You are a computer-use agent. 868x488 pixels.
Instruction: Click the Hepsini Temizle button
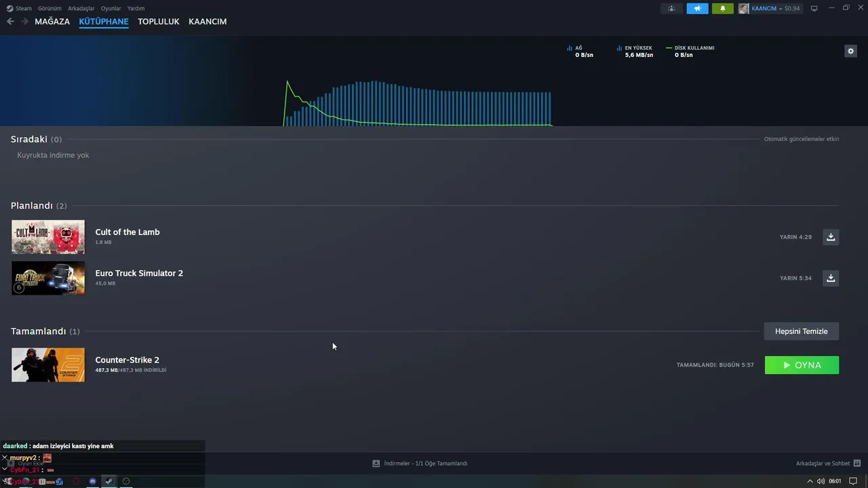(802, 331)
